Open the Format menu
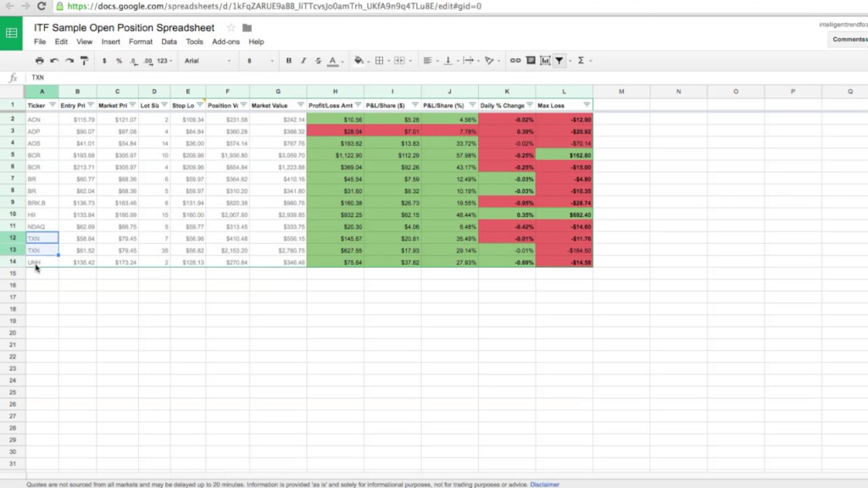 141,42
